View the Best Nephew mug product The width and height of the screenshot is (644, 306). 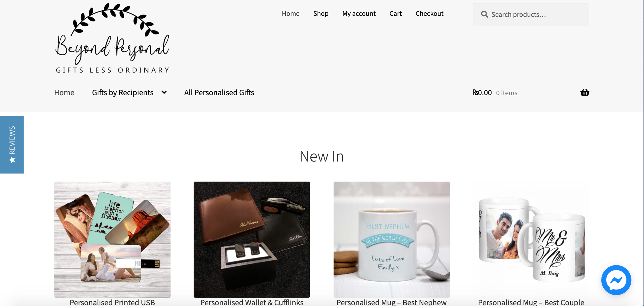tap(391, 239)
